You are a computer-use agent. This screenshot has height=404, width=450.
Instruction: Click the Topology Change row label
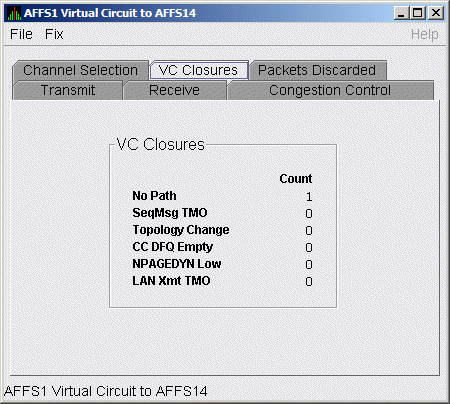[181, 230]
